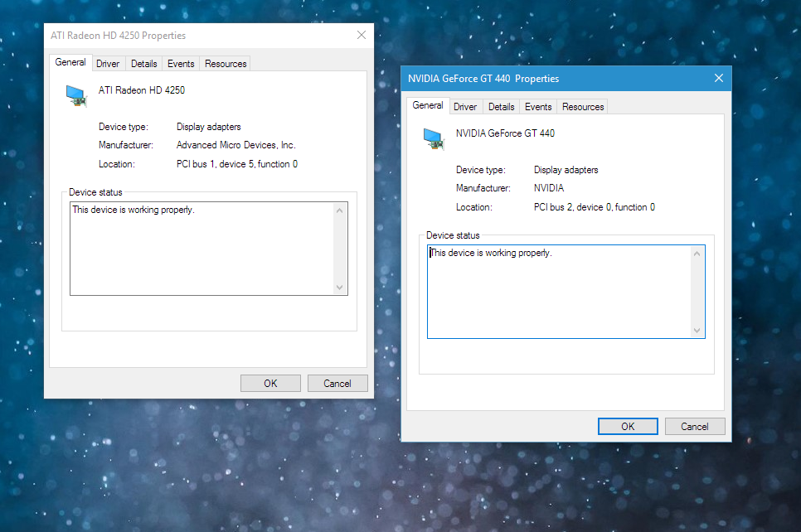Click 'Display adapters' device type in ATI window
The height and width of the screenshot is (532, 801).
coord(208,127)
